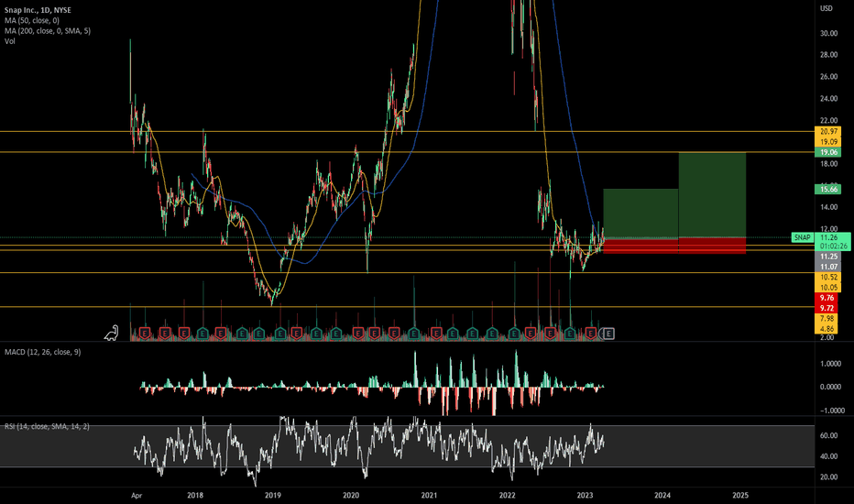Click the 2024 label on time axis
This screenshot has width=854, height=504.
(662, 495)
